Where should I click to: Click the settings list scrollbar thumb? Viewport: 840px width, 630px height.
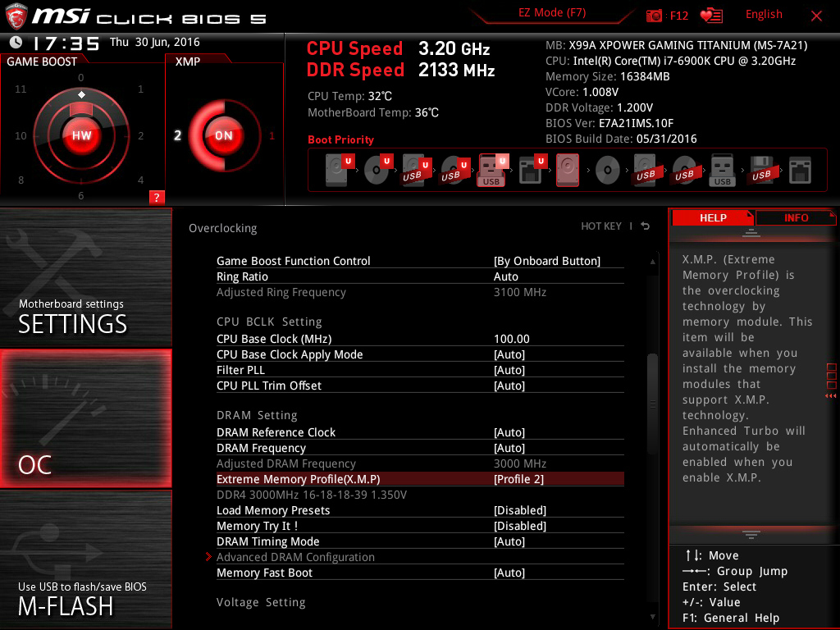[x=652, y=404]
